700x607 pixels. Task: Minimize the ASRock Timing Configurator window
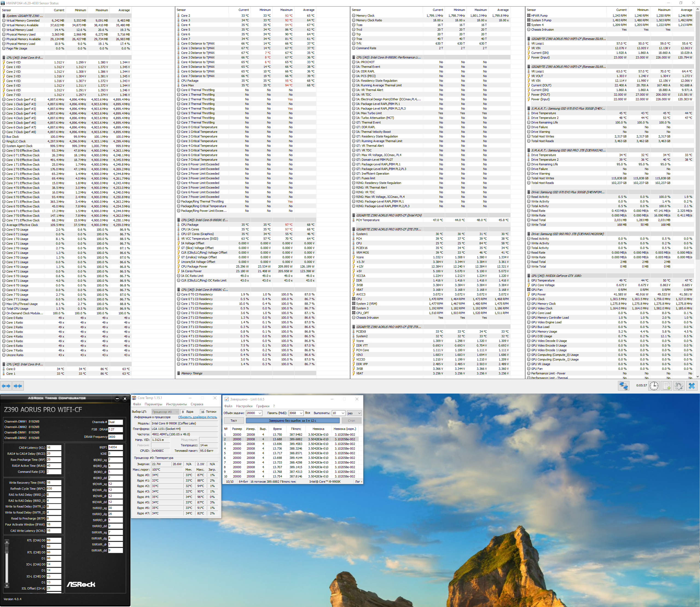point(117,399)
